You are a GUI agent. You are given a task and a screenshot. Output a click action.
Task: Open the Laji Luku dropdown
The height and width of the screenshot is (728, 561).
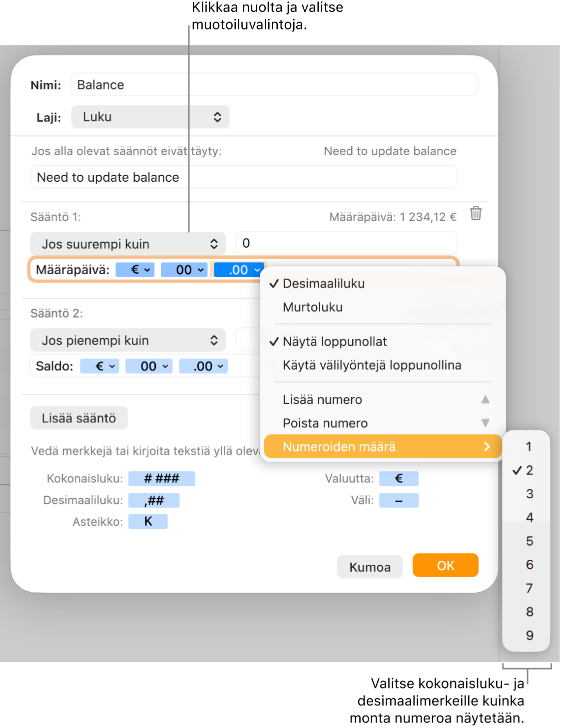click(150, 117)
